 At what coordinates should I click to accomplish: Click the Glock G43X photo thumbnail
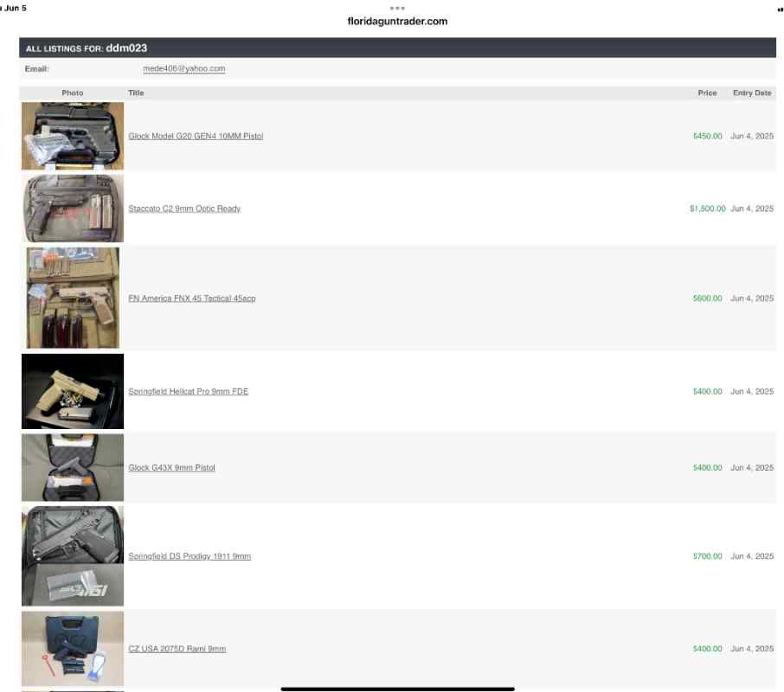click(x=73, y=467)
